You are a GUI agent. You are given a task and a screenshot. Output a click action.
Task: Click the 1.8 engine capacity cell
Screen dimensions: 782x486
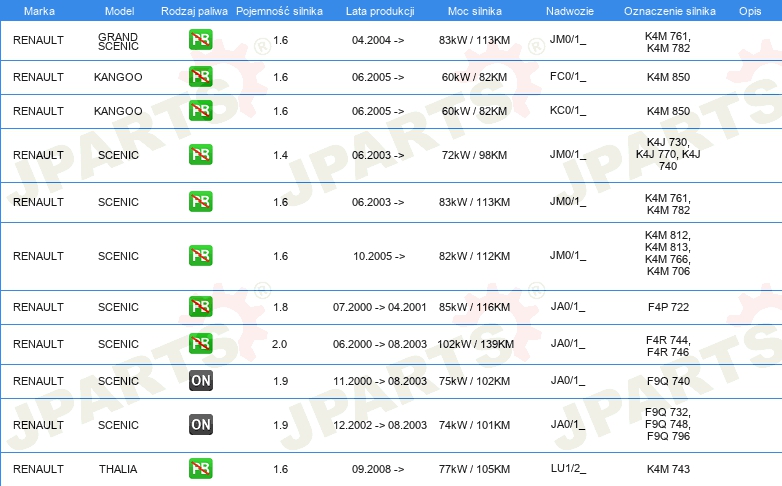(280, 307)
